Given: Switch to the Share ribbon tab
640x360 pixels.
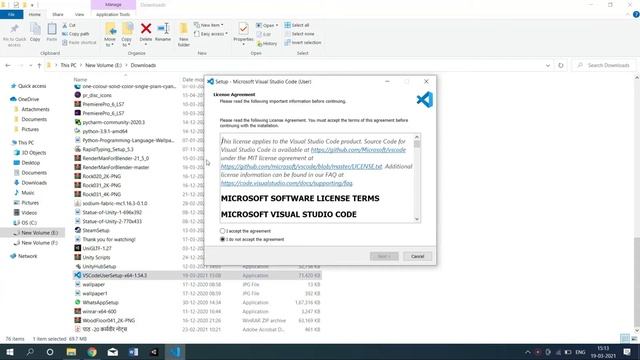Looking at the screenshot, I should [x=58, y=14].
